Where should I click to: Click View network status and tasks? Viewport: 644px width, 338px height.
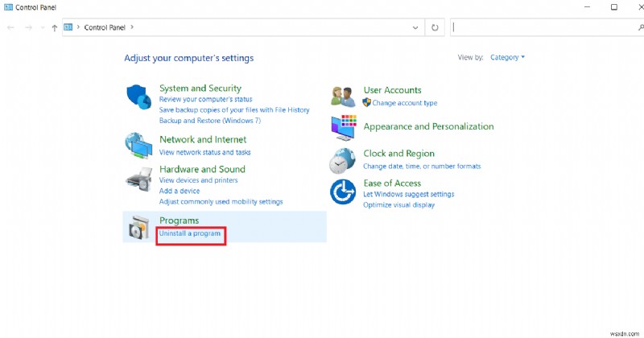click(x=205, y=152)
